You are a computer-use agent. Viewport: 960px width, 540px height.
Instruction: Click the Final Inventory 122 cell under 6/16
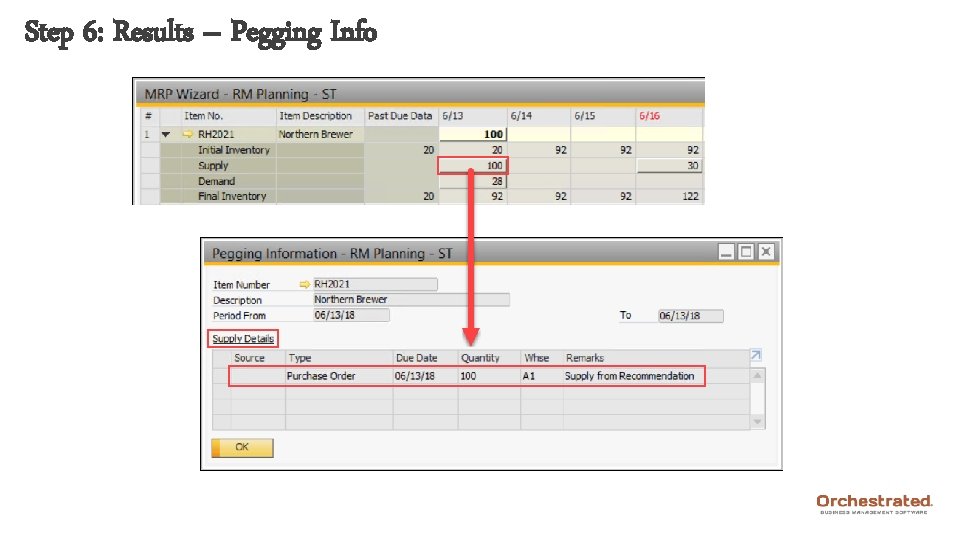(x=669, y=197)
